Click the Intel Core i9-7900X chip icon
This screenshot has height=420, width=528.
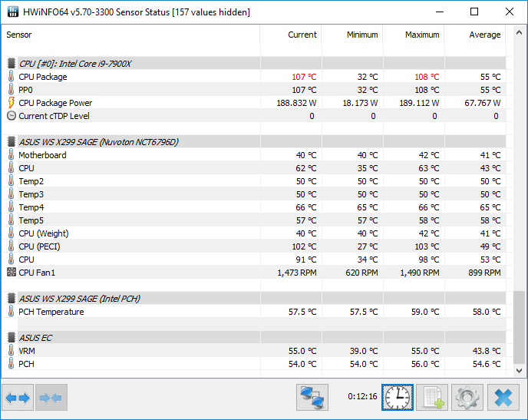click(12, 63)
